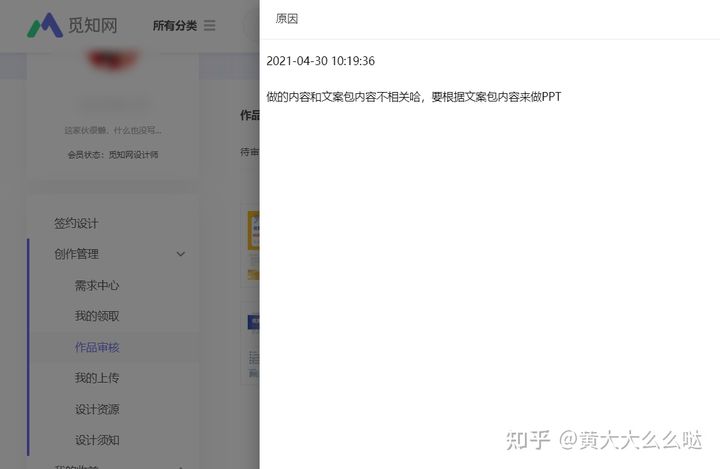Click the blue work thumbnail
Screen dimensions: 720x469
click(x=253, y=322)
